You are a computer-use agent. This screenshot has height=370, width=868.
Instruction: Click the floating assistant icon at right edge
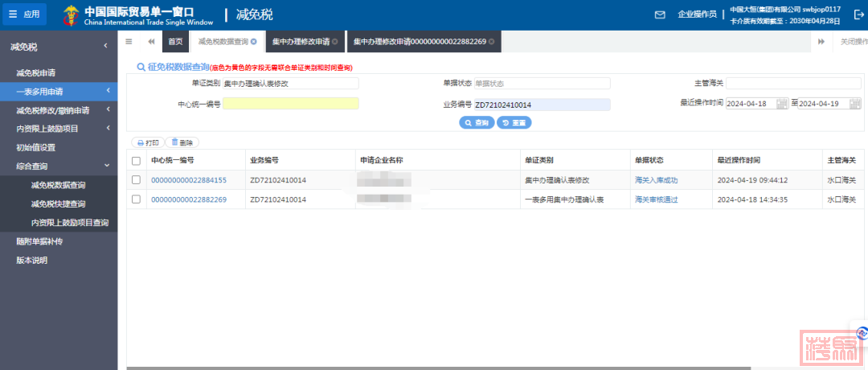(861, 332)
